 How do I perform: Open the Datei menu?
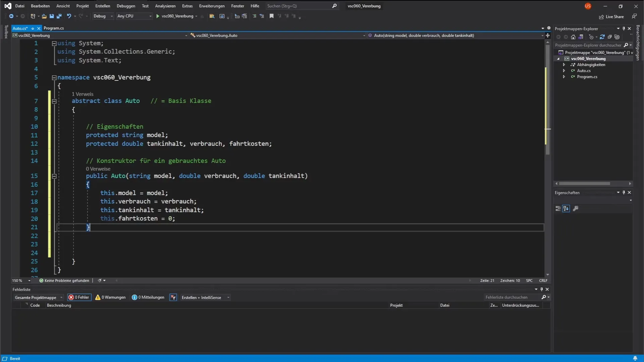click(x=20, y=6)
